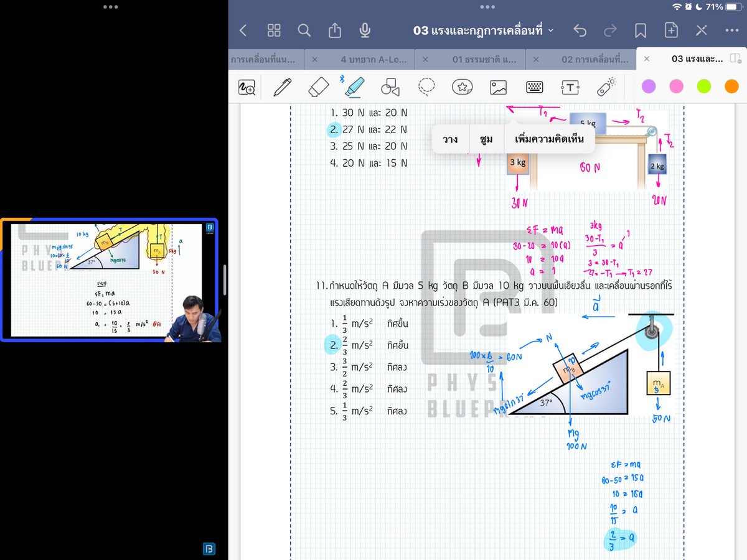
Task: Tap question 11 option '1. 1/3 m/s² ทิศขึ้น'
Action: (369, 324)
